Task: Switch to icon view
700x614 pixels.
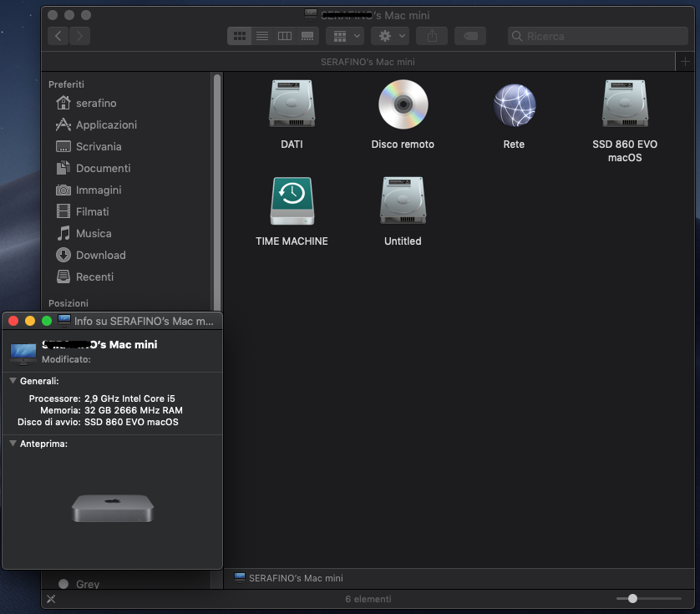Action: point(239,36)
